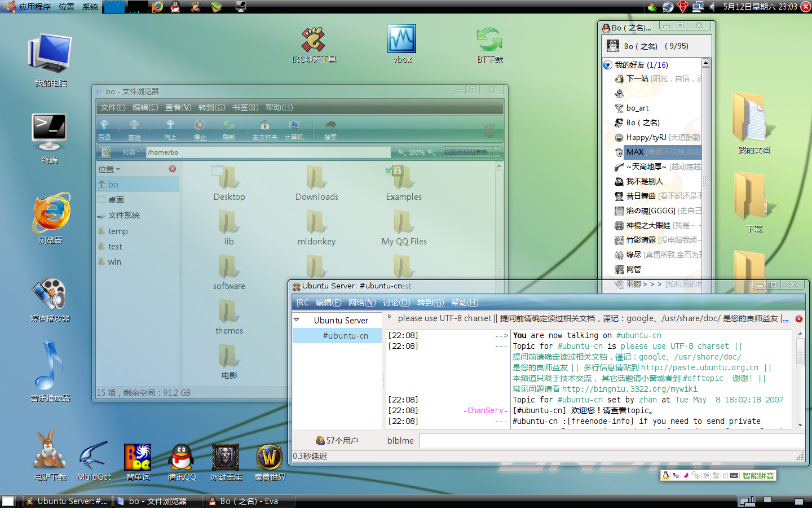Launch MultiGet desktop icon
This screenshot has width=812, height=508.
pyautogui.click(x=94, y=461)
